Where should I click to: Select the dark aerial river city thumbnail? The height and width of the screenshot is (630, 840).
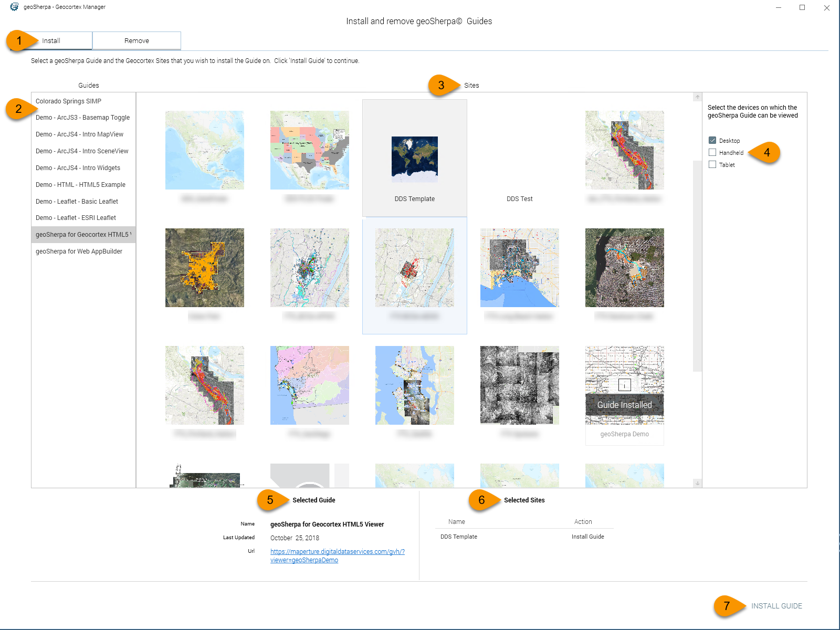coord(625,268)
